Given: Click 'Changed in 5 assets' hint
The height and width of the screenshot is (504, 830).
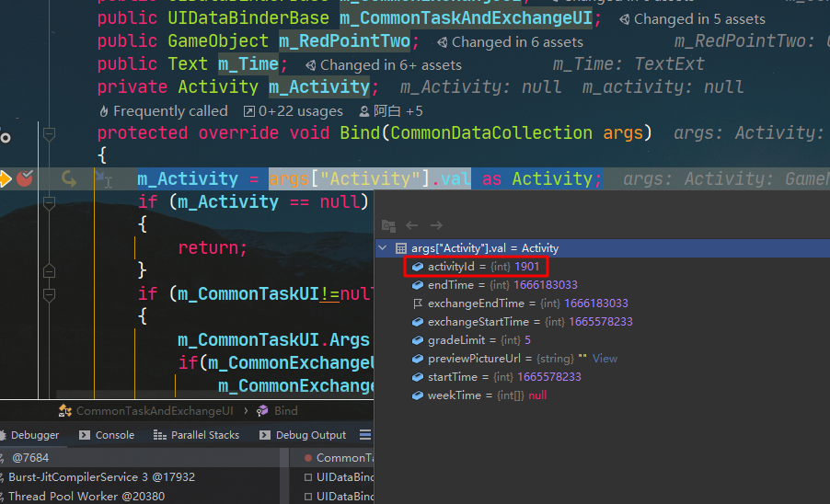Looking at the screenshot, I should [699, 19].
